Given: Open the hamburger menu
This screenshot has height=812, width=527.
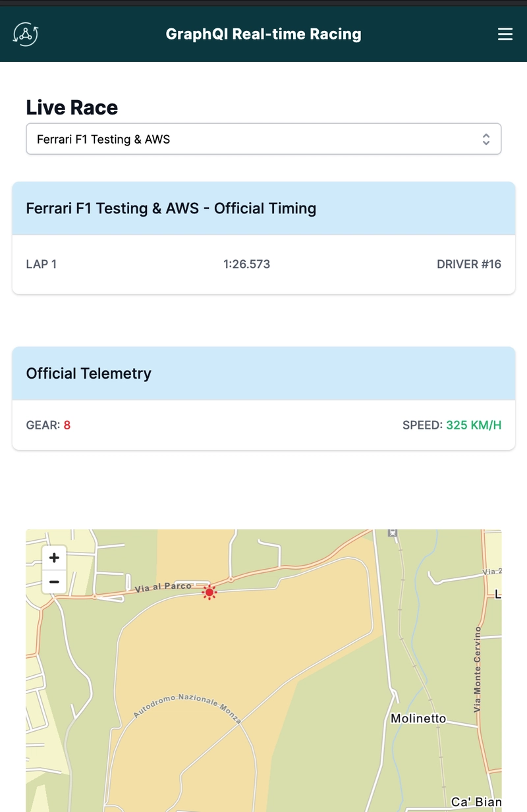Looking at the screenshot, I should [505, 34].
